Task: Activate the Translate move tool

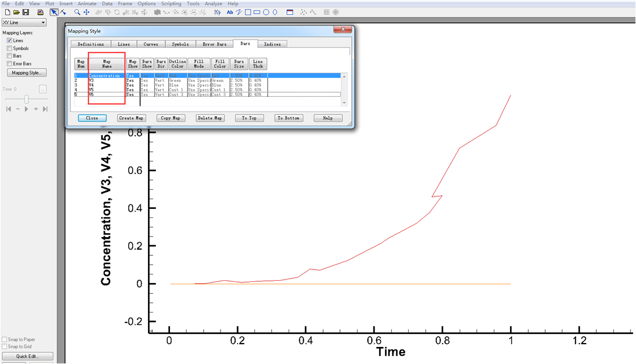Action: pos(86,12)
